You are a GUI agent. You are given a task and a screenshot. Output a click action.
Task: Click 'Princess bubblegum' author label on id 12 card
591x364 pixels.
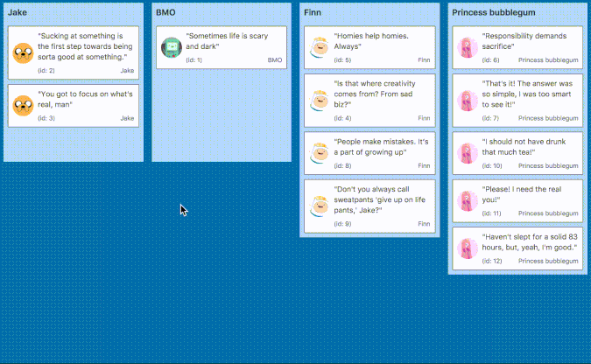coord(548,261)
